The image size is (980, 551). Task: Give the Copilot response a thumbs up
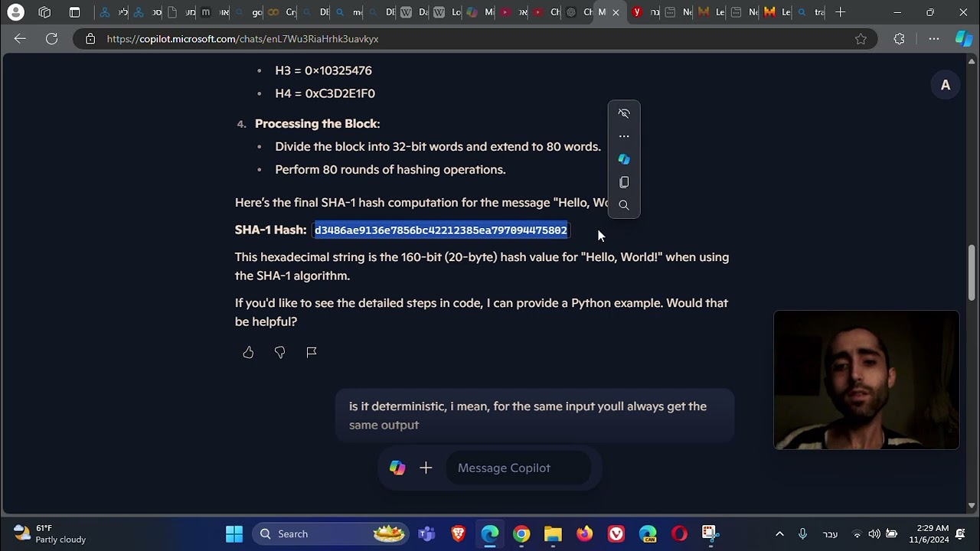click(248, 352)
